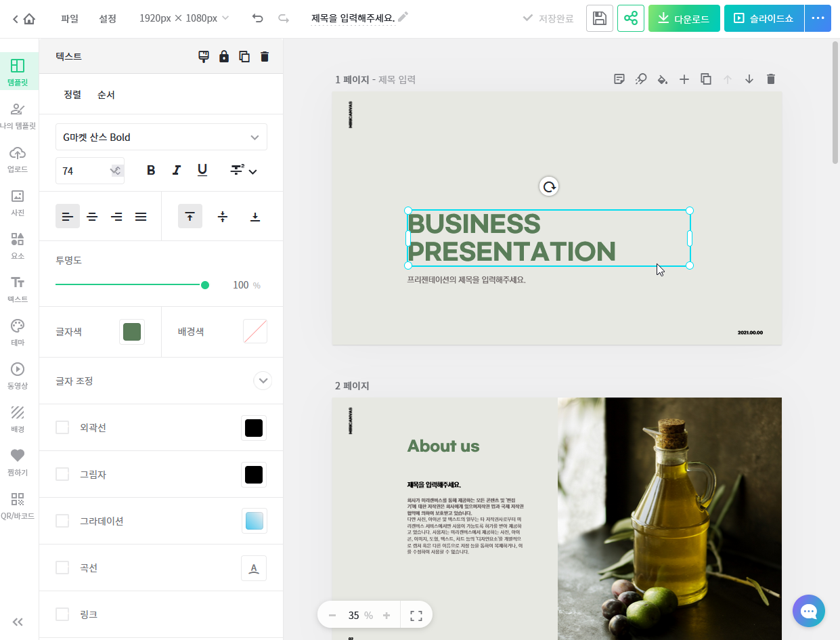Enable the 링크 link checkbox
The width and height of the screenshot is (840, 640).
[x=62, y=614]
